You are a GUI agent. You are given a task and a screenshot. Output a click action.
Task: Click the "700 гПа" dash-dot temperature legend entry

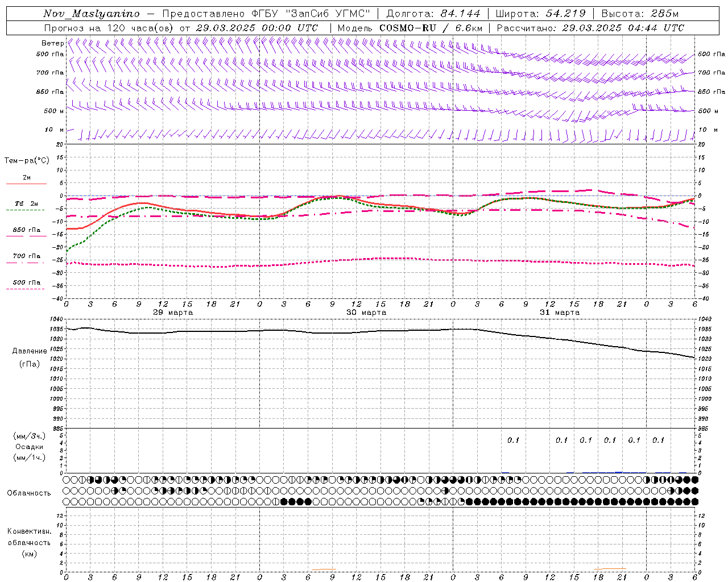(27, 256)
